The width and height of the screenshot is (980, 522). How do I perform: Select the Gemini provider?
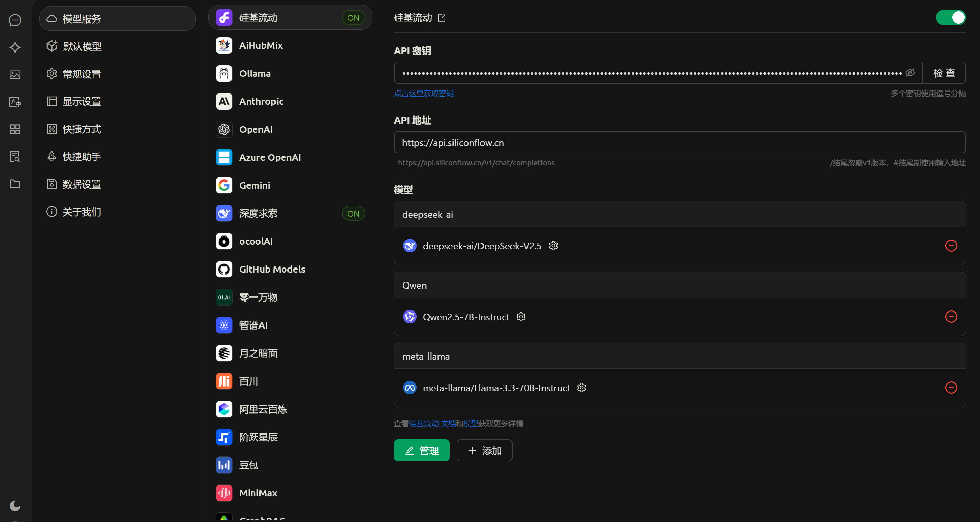290,185
